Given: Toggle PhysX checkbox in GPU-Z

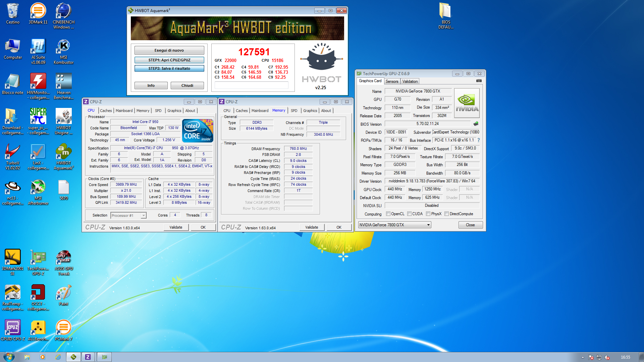Looking at the screenshot, I should (x=428, y=214).
